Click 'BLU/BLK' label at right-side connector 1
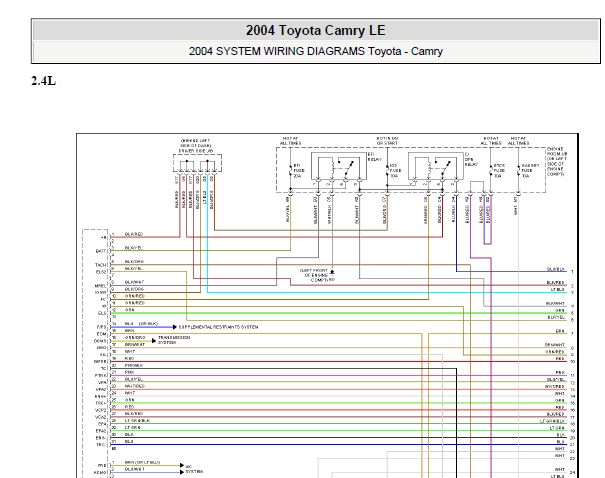Viewport: 605px width, 478px height. (556, 269)
